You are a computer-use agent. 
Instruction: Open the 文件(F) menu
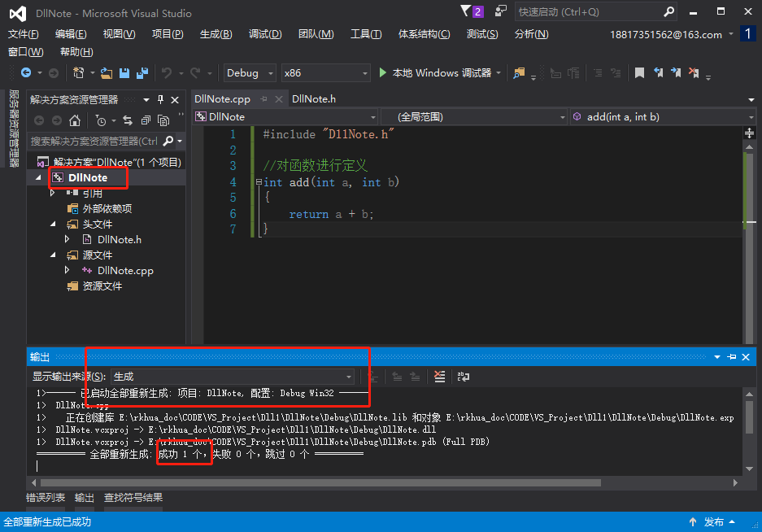pos(24,34)
